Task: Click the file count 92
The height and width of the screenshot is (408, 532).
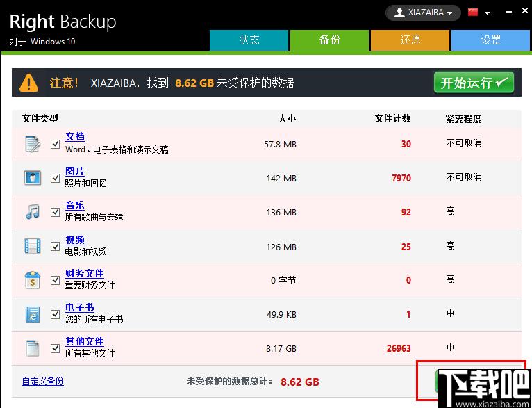Action: 406,212
